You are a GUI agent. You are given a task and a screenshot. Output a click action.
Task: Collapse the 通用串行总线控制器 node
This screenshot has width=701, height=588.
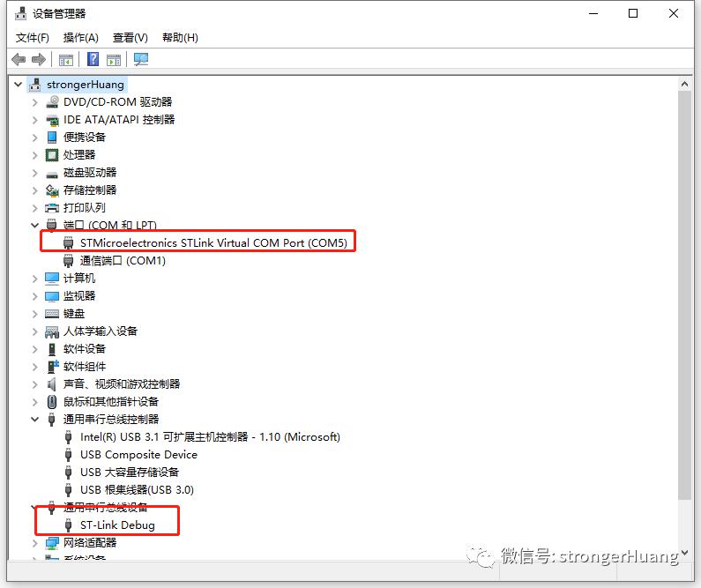click(x=35, y=419)
